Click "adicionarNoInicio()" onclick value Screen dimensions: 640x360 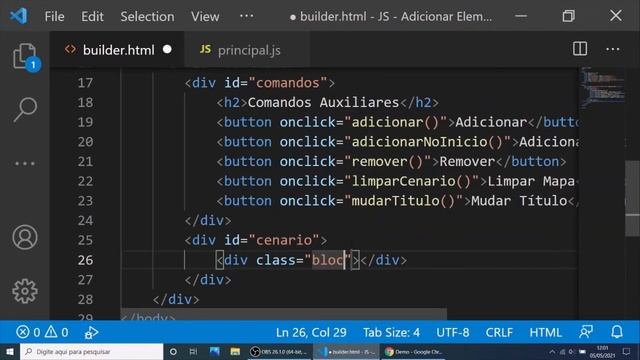tap(427, 142)
